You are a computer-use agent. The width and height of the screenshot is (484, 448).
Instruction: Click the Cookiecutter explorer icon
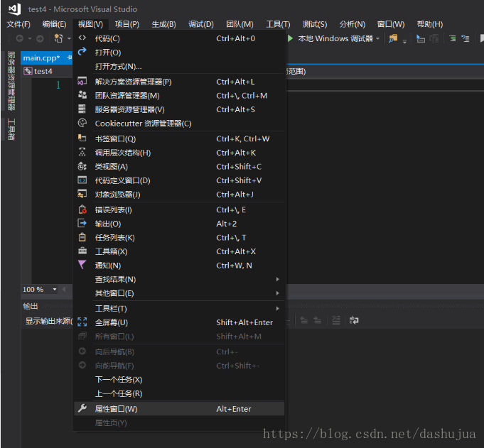(x=82, y=123)
